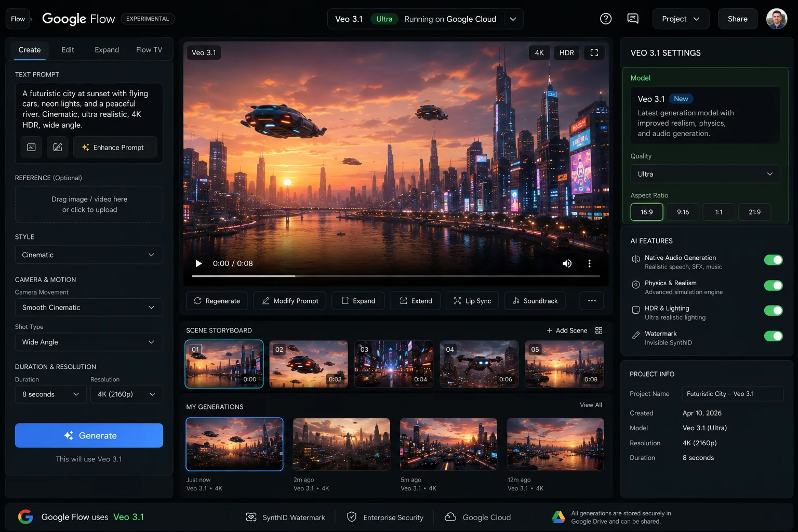Click the Share button
Screen dimensions: 798x532
pyautogui.click(x=737, y=19)
